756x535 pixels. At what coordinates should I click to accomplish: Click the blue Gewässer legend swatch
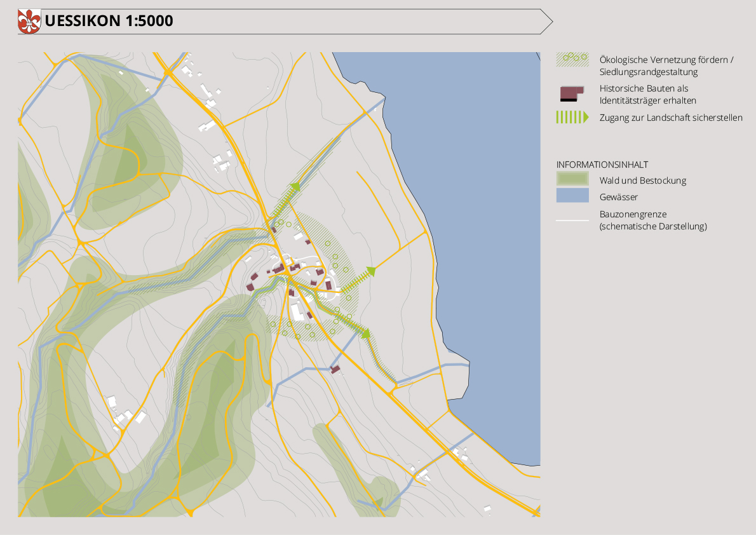(572, 196)
